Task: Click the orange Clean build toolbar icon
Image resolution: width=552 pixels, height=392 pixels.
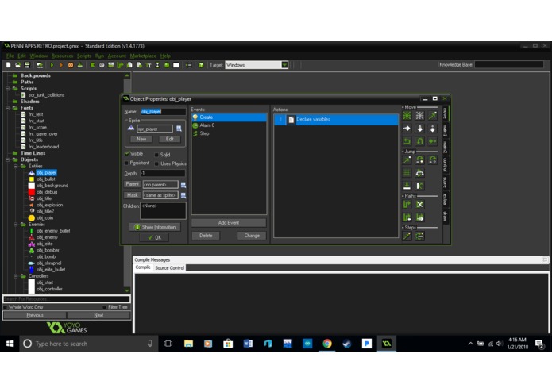Action: pyautogui.click(x=71, y=65)
